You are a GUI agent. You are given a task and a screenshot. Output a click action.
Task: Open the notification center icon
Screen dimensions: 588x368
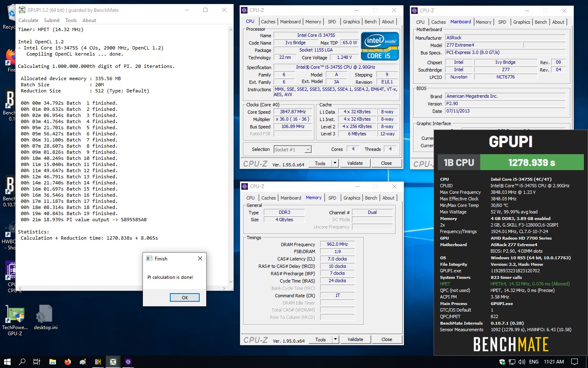click(575, 362)
